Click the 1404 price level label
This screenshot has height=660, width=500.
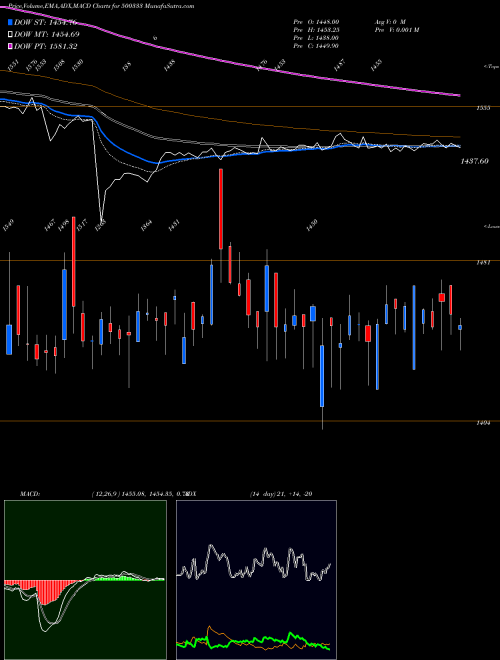483,423
